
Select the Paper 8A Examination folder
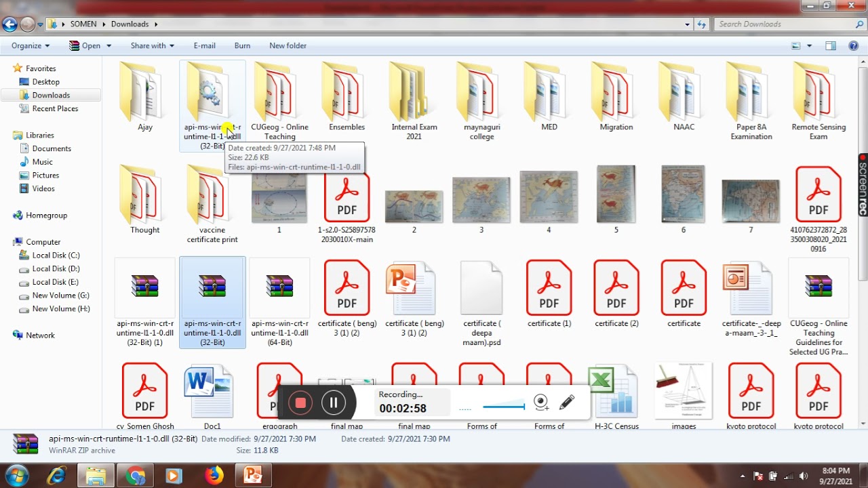751,101
